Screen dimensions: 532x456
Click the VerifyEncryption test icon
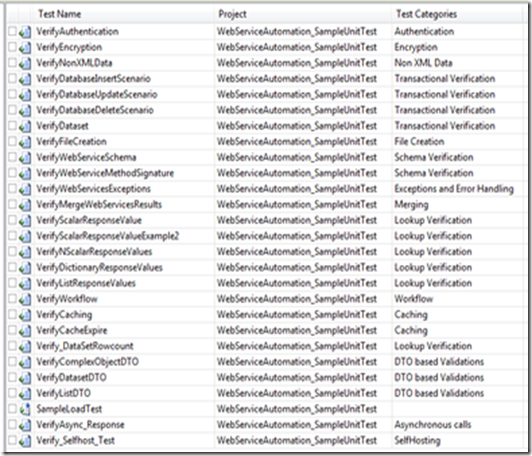click(x=25, y=47)
